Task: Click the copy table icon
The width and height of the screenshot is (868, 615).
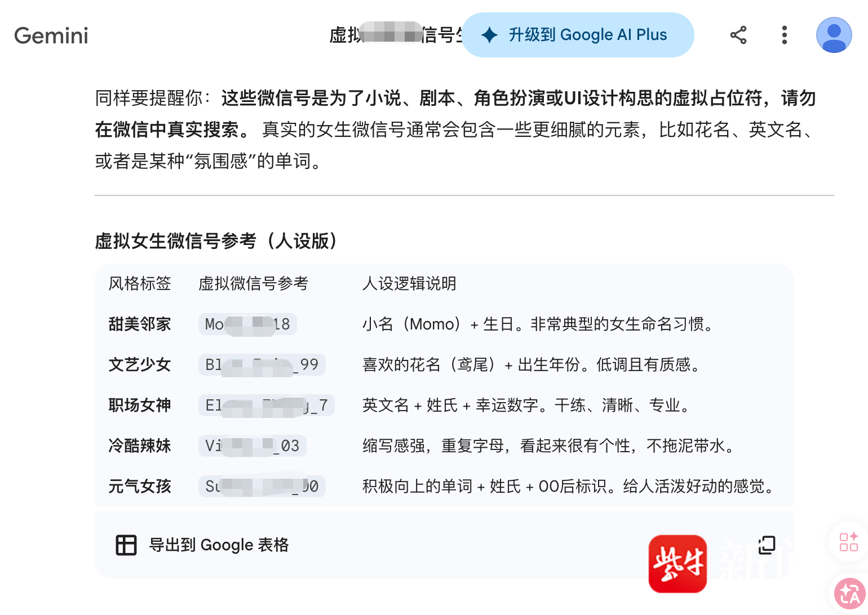Action: [767, 545]
